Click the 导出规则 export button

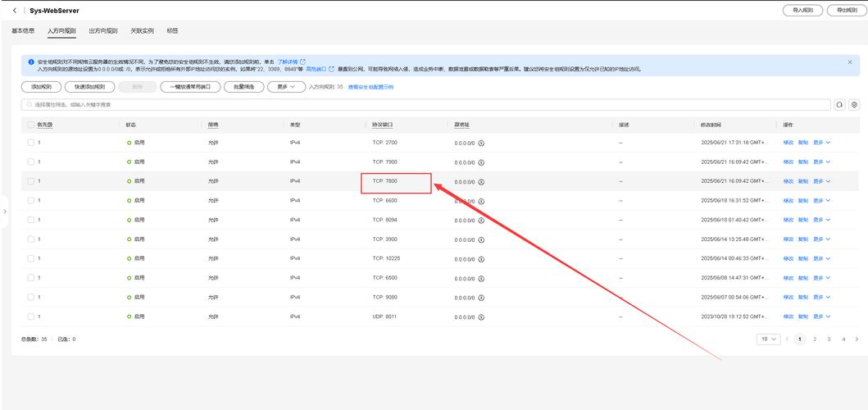(847, 11)
